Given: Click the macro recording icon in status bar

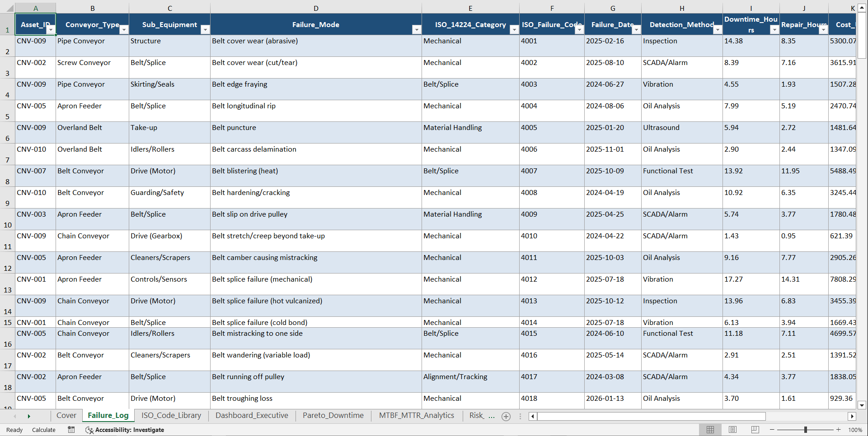Looking at the screenshot, I should click(x=71, y=430).
